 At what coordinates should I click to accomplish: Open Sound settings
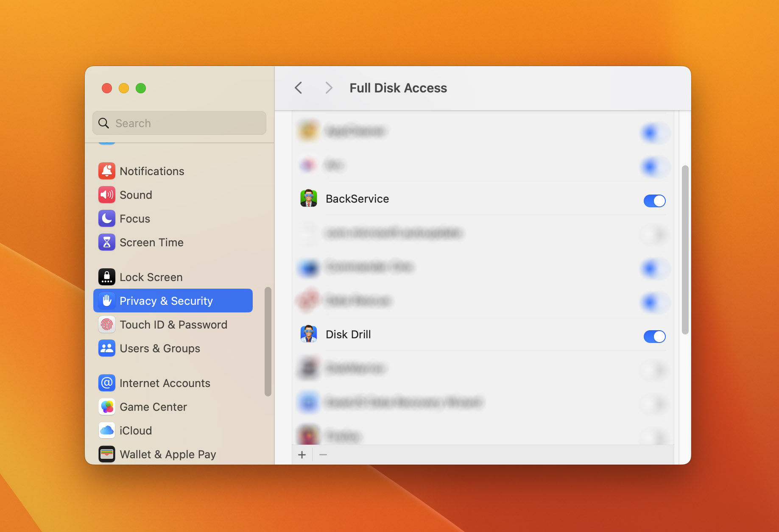(x=136, y=195)
